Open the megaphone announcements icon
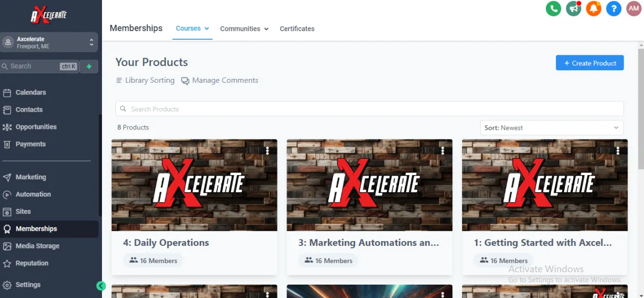 coord(574,9)
